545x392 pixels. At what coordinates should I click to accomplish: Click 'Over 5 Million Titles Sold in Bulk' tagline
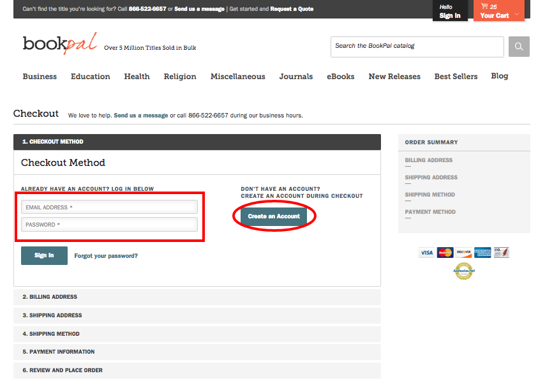pyautogui.click(x=150, y=48)
